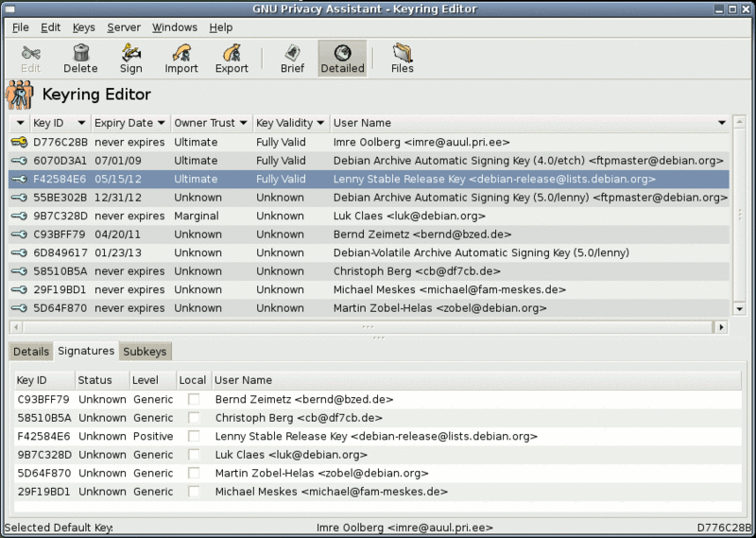This screenshot has height=538, width=756.
Task: Click the key icon for 29F19BD1 row
Action: (x=19, y=289)
